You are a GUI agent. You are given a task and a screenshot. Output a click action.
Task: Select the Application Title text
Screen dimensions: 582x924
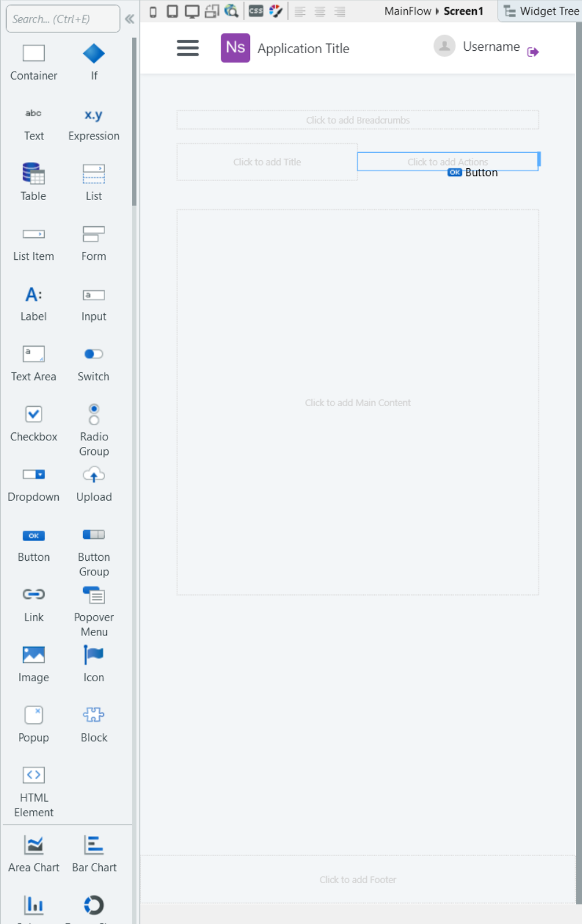pos(303,48)
